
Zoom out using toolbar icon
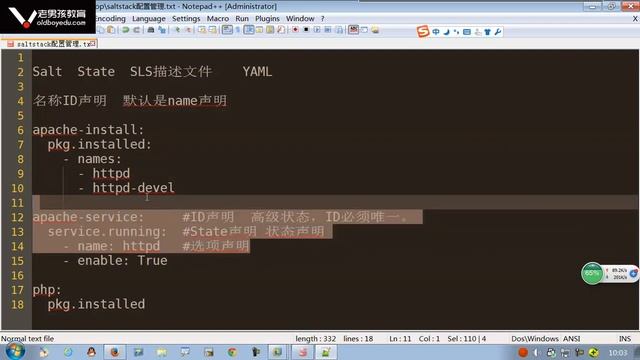tap(188, 30)
